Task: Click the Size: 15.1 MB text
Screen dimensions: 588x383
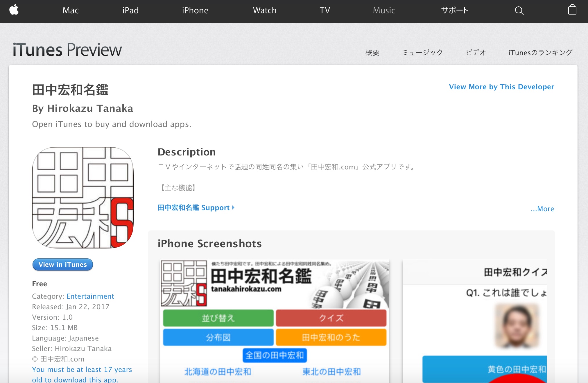Action: coord(55,328)
